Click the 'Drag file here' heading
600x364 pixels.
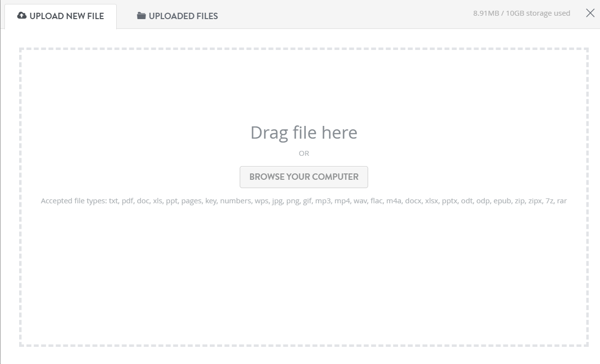[304, 132]
